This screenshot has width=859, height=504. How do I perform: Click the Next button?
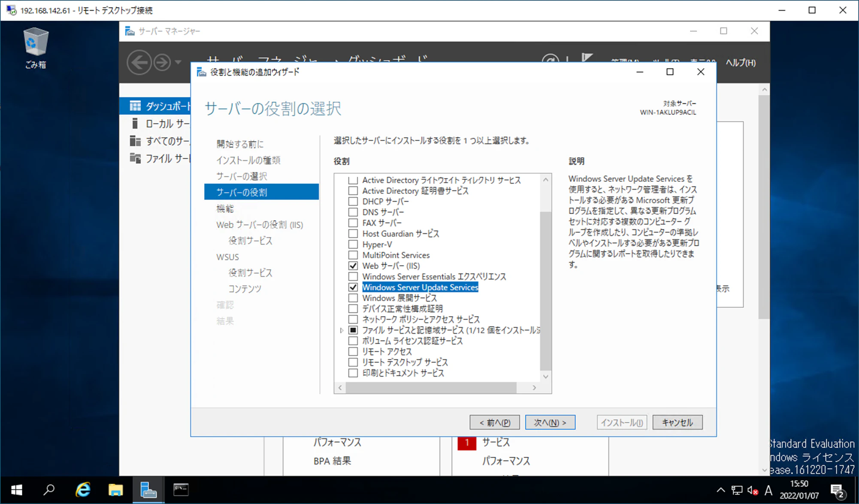550,423
